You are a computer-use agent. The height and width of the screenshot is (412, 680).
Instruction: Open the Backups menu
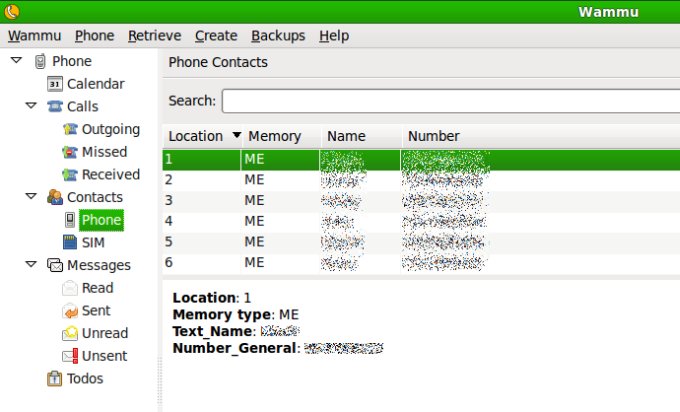[x=278, y=36]
